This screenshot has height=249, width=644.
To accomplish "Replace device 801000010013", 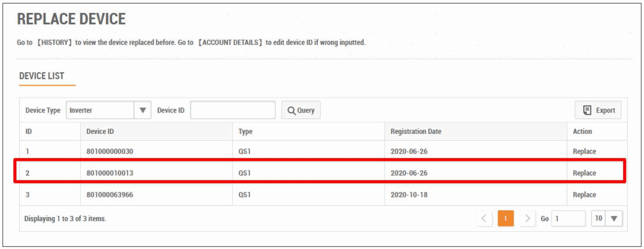I will (x=585, y=173).
